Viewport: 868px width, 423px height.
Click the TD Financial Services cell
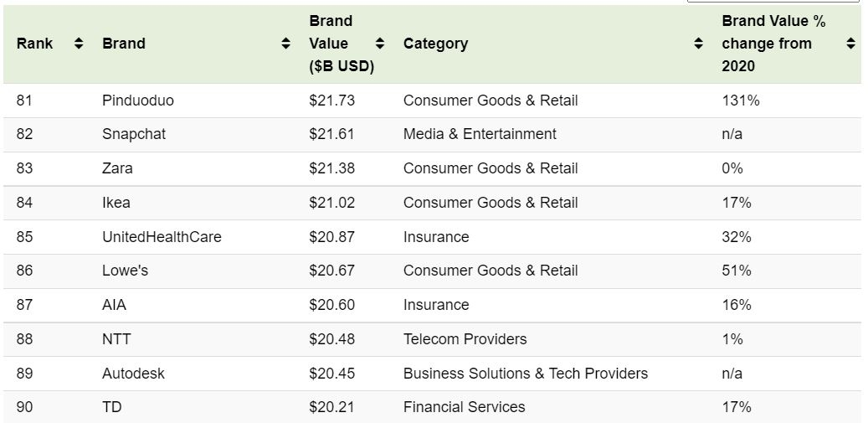click(464, 407)
